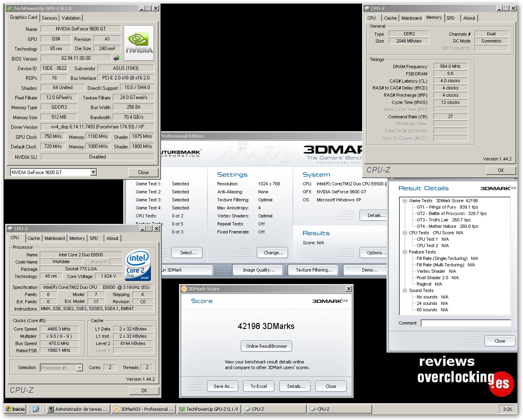Open Administrador de tareas taskbar item
This screenshot has height=420, width=523.
coord(78,409)
